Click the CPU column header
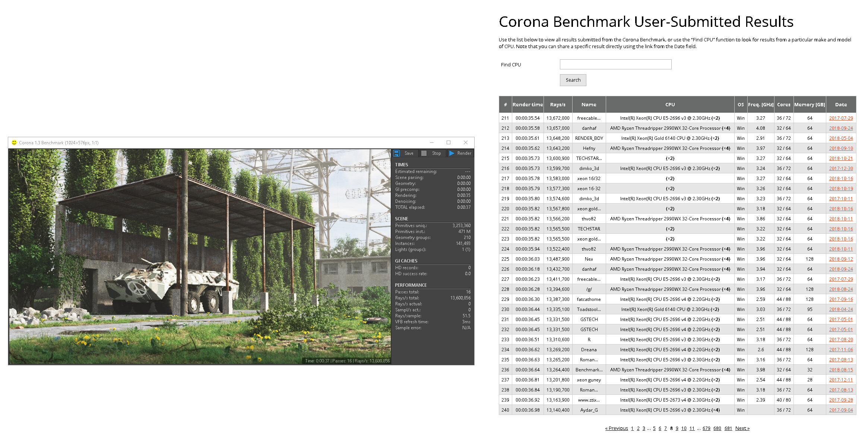 tap(670, 104)
